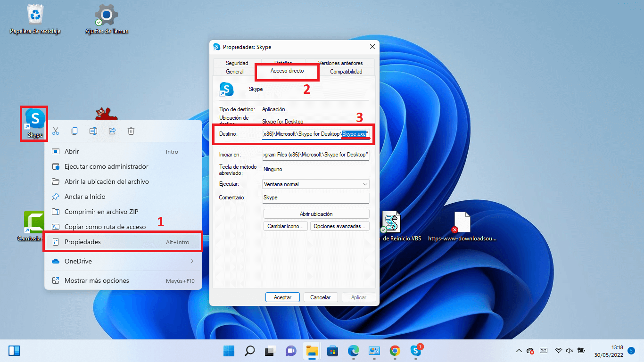Image resolution: width=644 pixels, height=362 pixels.
Task: Switch to the General tab
Action: [235, 72]
